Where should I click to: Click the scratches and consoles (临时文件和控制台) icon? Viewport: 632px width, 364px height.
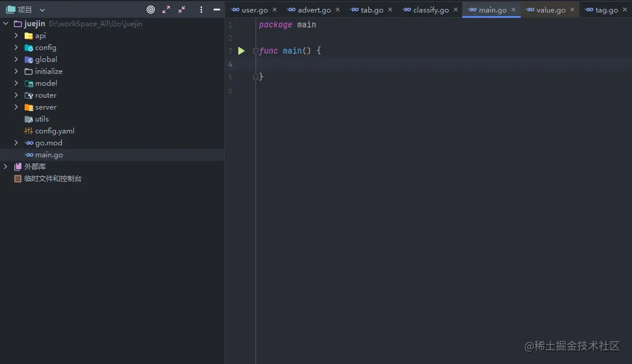(18, 179)
